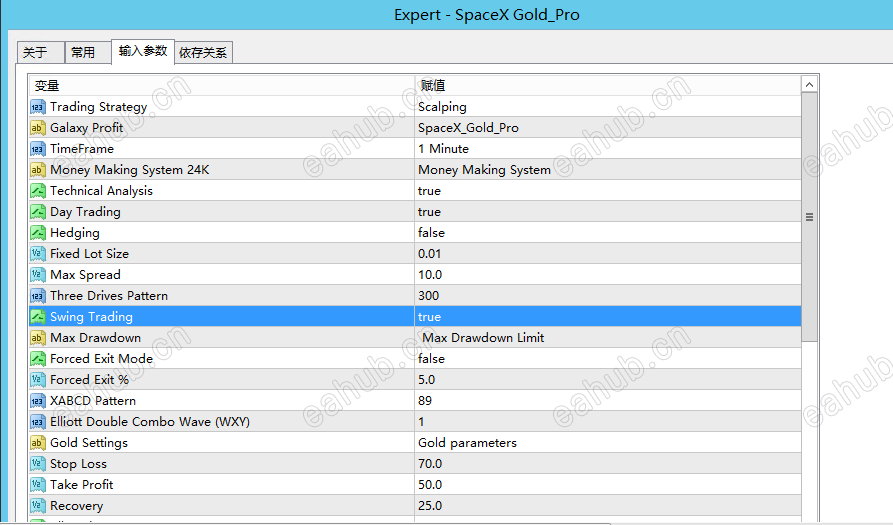The width and height of the screenshot is (893, 525).
Task: Click the Three Drives Pattern icon
Action: 38,296
